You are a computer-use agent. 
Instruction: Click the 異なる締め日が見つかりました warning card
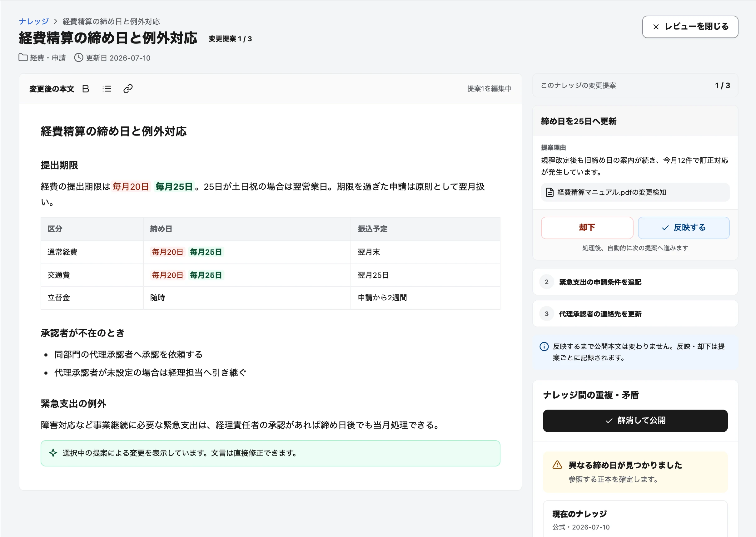click(635, 472)
